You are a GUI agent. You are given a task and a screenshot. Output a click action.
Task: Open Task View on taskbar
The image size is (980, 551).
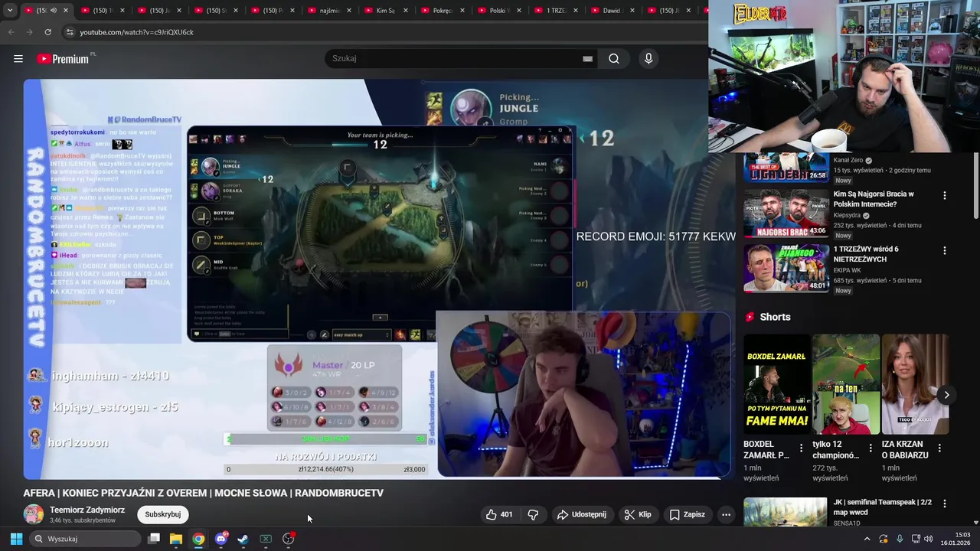click(154, 539)
